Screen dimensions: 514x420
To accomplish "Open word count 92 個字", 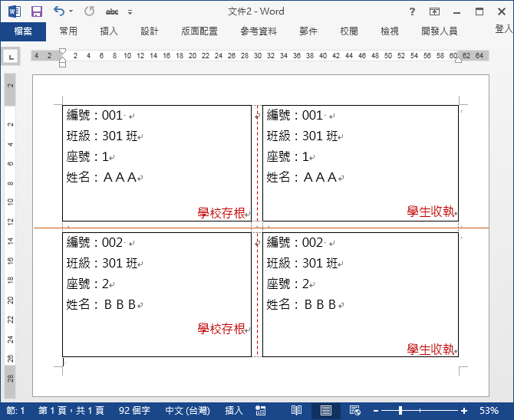I will (134, 411).
